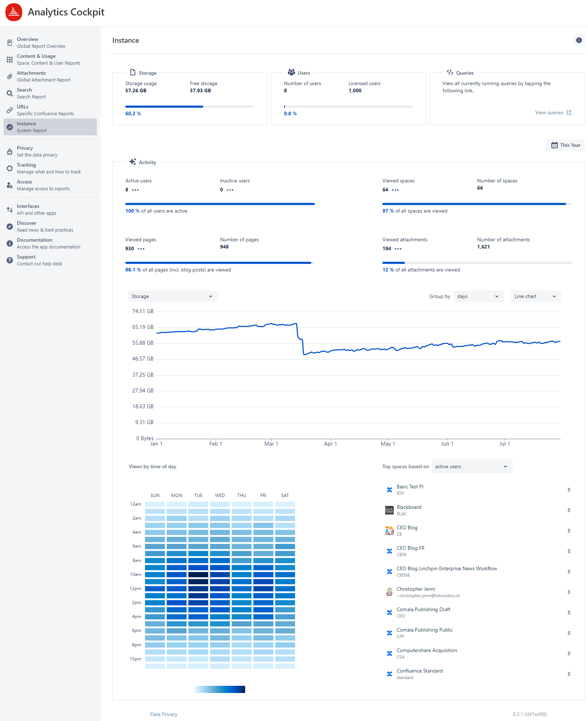Change the Top spaces active users dropdown
Screen dimensions: 588x721
pyautogui.click(x=471, y=466)
